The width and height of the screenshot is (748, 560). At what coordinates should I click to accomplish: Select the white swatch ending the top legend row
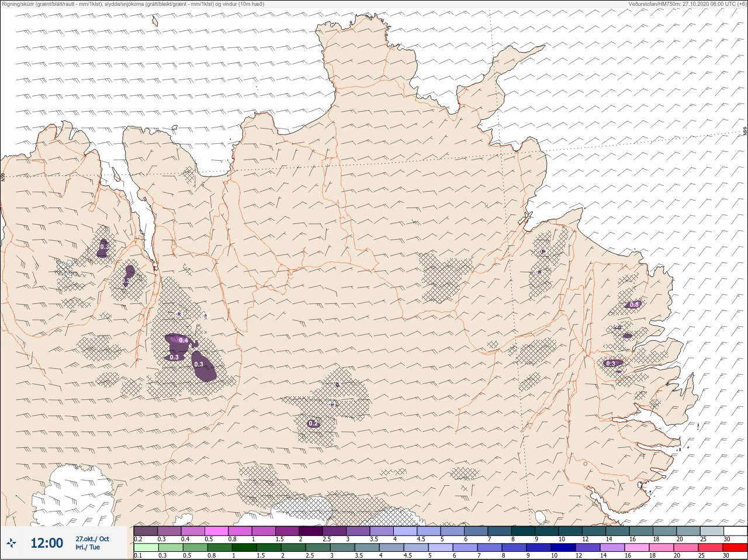coord(735,531)
